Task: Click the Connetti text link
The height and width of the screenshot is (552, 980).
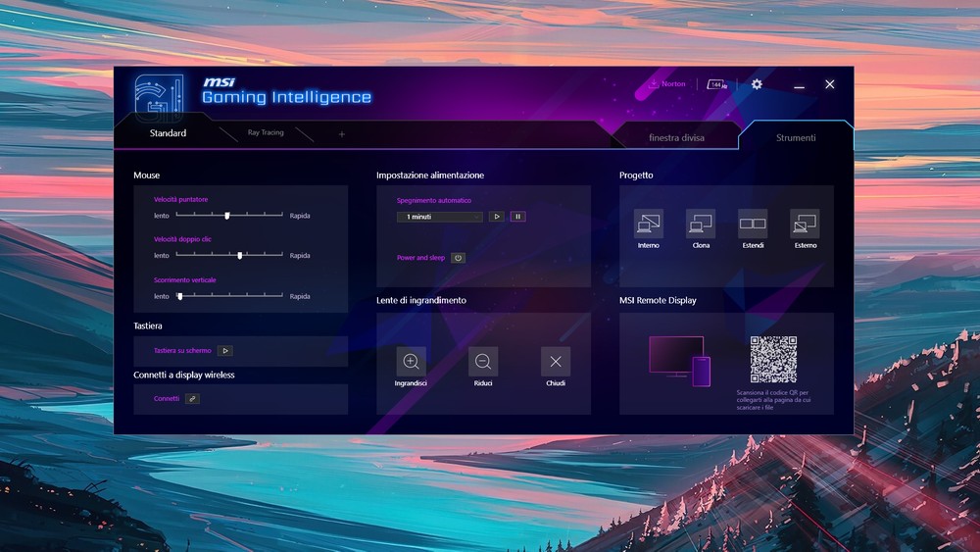Action: pos(167,398)
